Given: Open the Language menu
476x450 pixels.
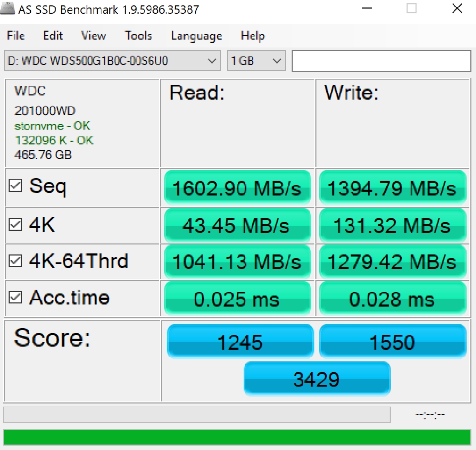Looking at the screenshot, I should 196,36.
